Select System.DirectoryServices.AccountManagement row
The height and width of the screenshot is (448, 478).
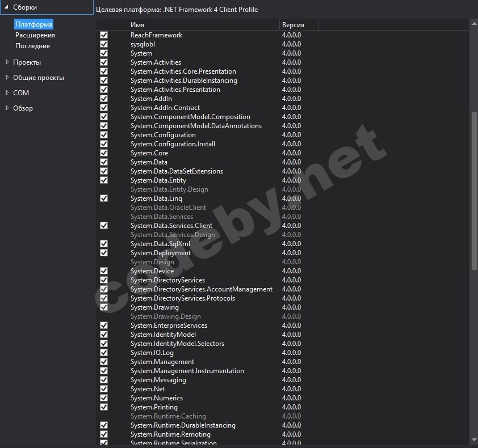283,289
